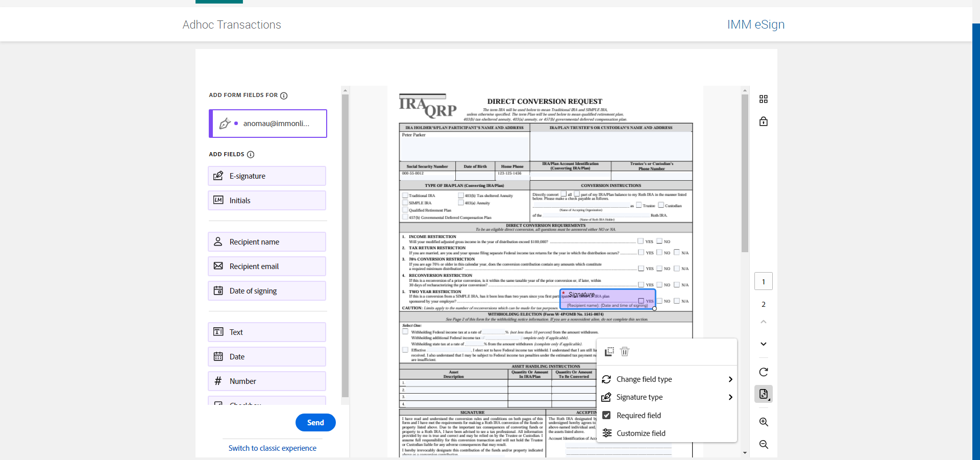Add a Recipient email field
980x460 pixels.
(267, 267)
